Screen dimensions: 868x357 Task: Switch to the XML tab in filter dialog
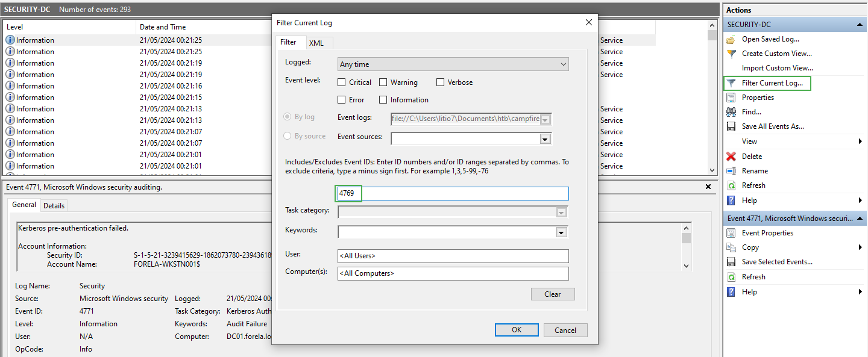tap(316, 43)
